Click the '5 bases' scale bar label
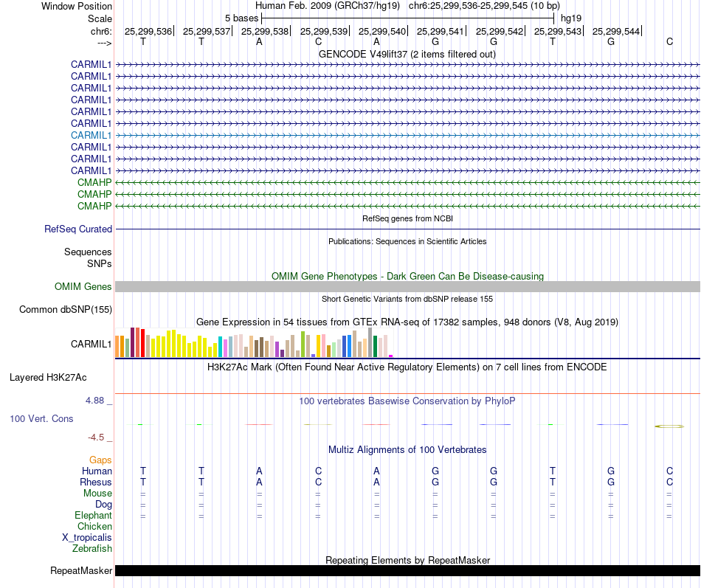 (241, 18)
